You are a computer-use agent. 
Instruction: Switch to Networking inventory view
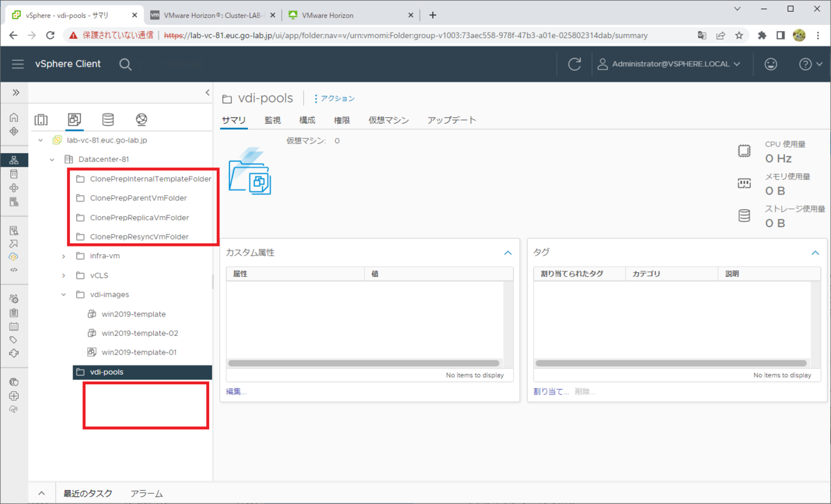pyautogui.click(x=142, y=120)
